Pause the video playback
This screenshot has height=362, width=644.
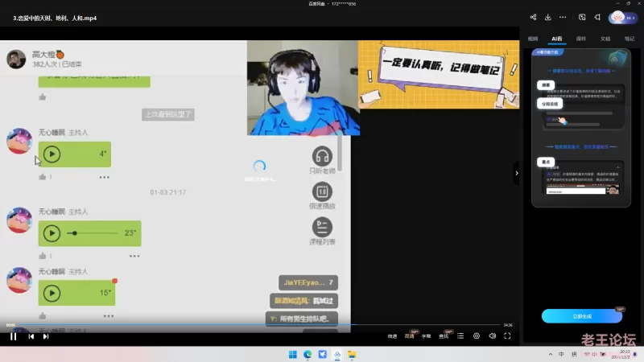(x=13, y=336)
